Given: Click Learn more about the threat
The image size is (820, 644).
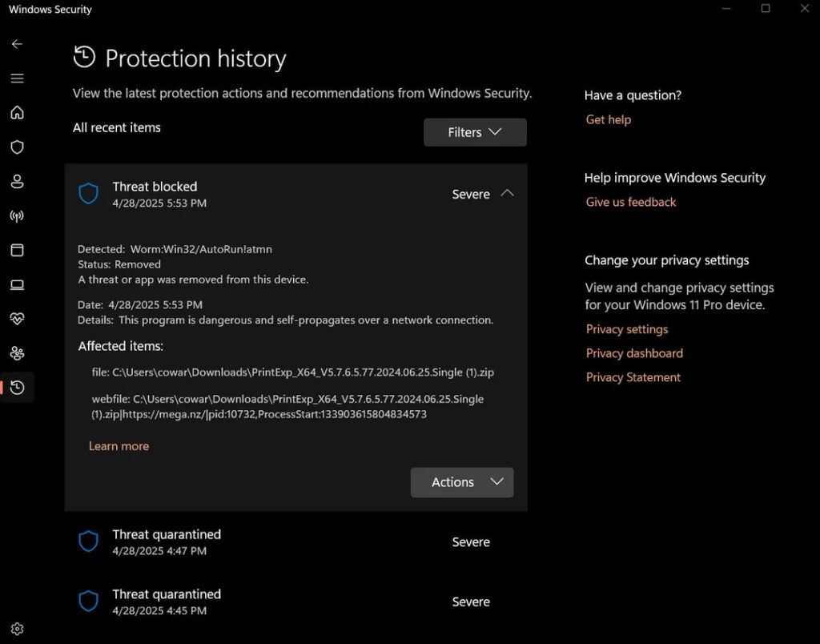Looking at the screenshot, I should [119, 446].
